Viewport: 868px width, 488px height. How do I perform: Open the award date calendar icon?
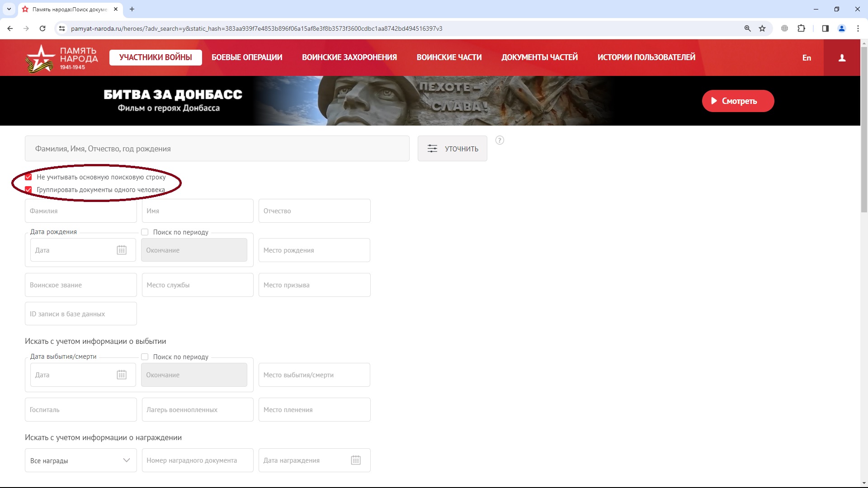point(356,460)
